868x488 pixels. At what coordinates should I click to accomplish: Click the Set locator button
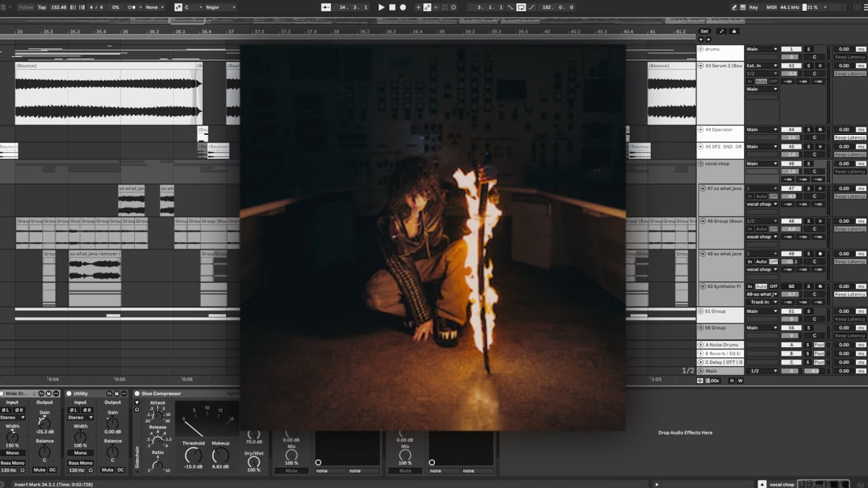704,31
